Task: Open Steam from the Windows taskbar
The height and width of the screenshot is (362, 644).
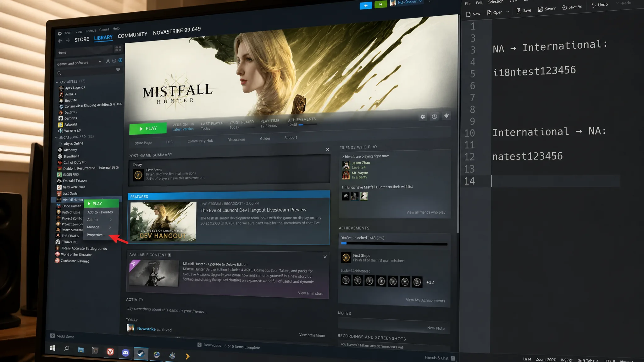Action: pyautogui.click(x=141, y=354)
